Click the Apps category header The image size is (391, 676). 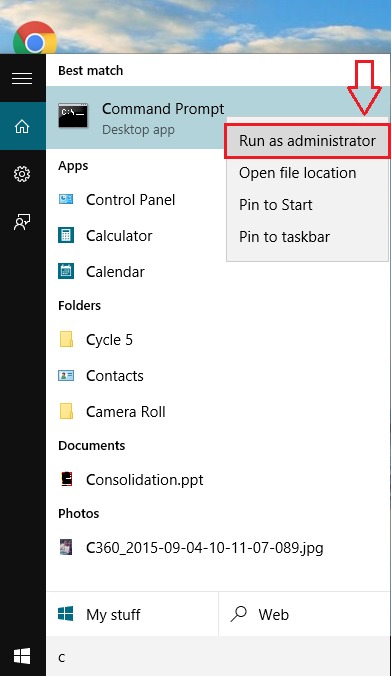point(73,166)
